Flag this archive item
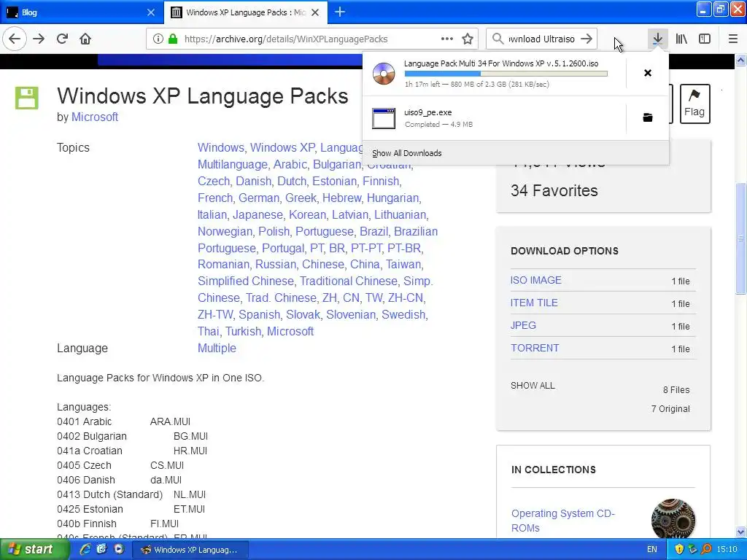 tap(694, 104)
